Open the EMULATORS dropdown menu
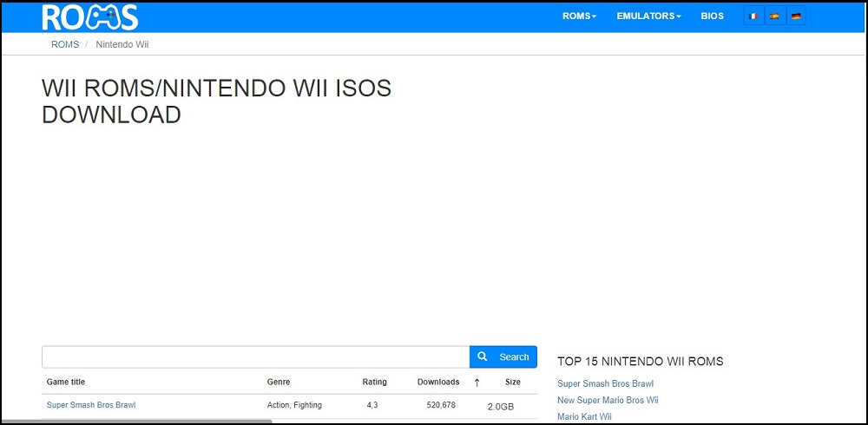 tap(648, 16)
